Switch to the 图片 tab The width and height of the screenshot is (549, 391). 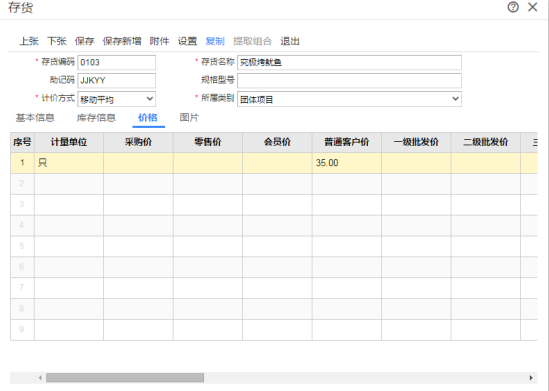(x=189, y=118)
